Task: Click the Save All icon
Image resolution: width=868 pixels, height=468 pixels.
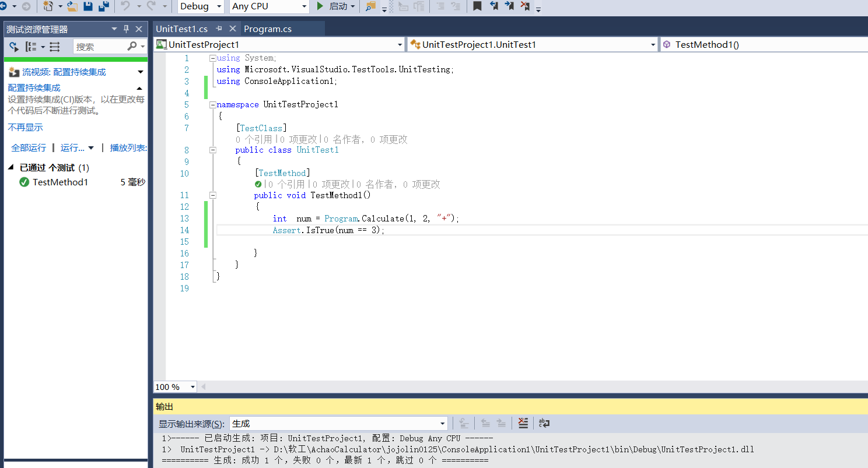Action: pyautogui.click(x=104, y=6)
